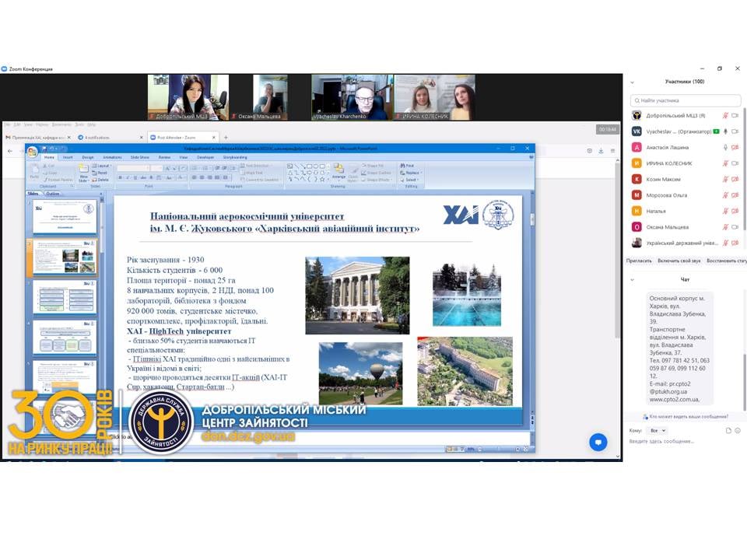Click the browser back arrow

click(10, 151)
